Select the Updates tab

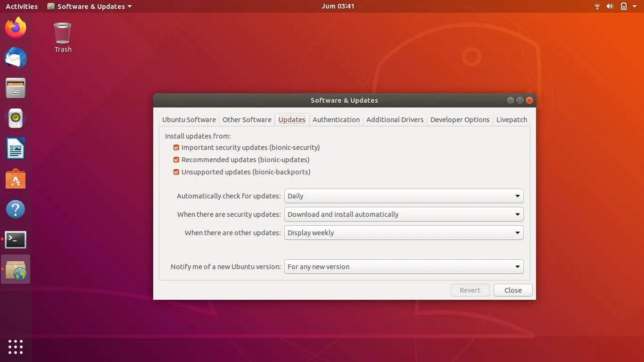pyautogui.click(x=292, y=120)
